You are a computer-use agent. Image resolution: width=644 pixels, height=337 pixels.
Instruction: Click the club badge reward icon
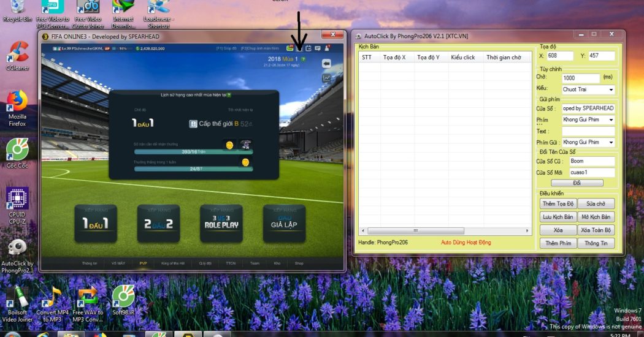click(245, 145)
